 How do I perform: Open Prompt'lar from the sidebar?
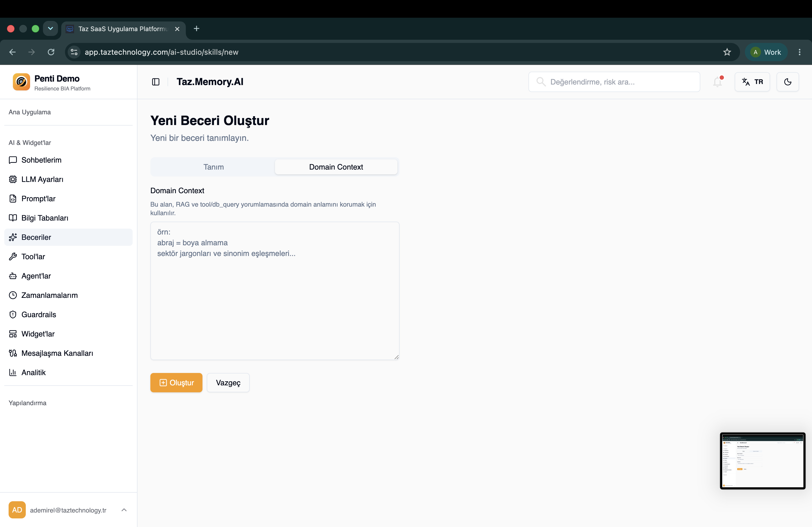tap(68, 199)
